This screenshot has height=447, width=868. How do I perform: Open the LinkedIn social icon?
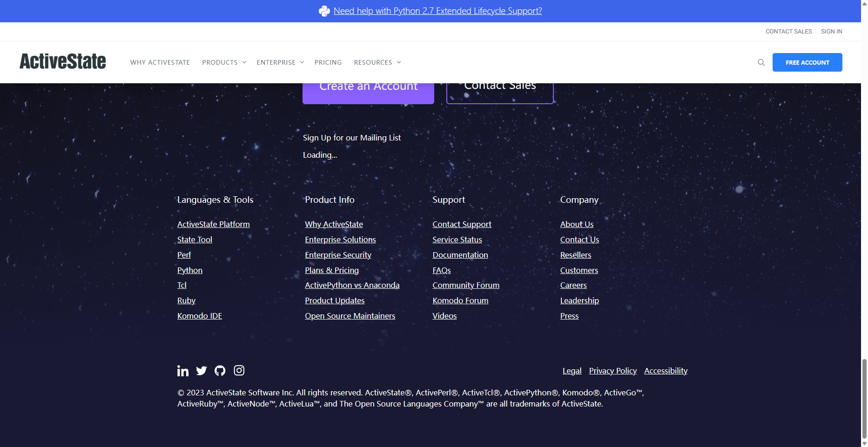pos(183,371)
